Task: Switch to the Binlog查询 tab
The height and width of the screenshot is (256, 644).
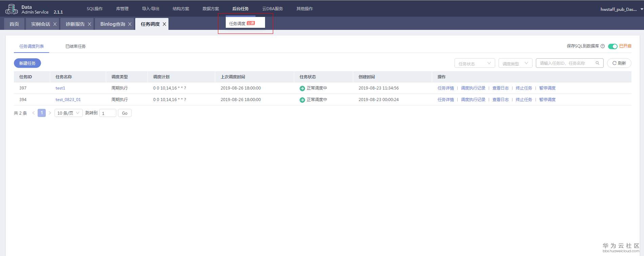Action: point(113,24)
